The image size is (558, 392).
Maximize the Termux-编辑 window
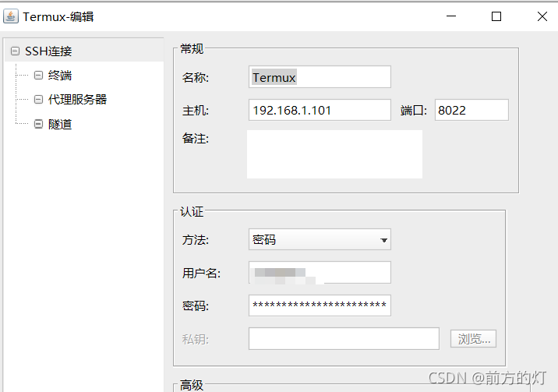tap(496, 16)
